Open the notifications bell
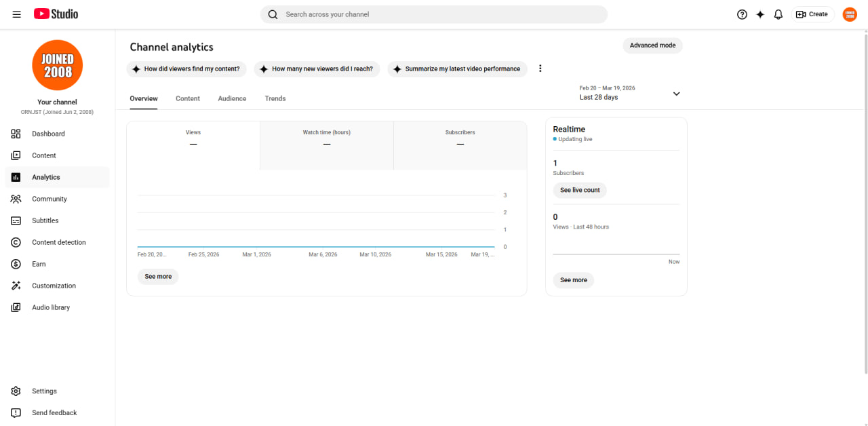Screen dimensions: 868x426 click(x=778, y=14)
